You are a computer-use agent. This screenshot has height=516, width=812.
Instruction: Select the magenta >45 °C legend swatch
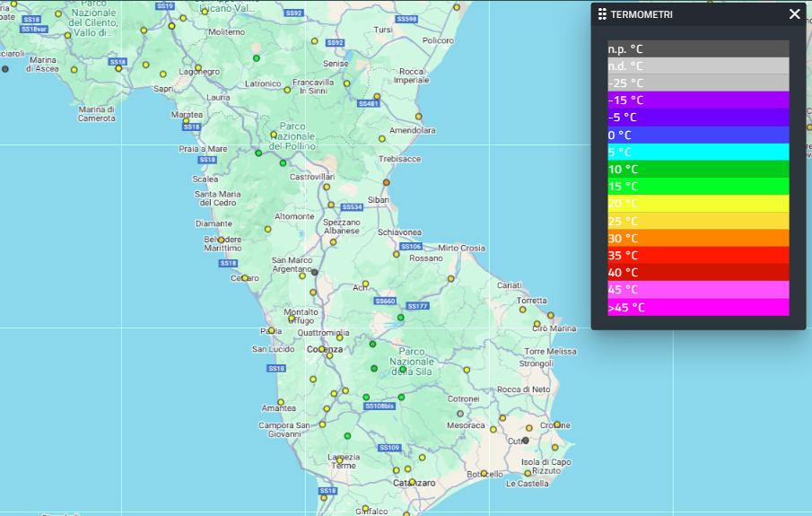point(698,307)
